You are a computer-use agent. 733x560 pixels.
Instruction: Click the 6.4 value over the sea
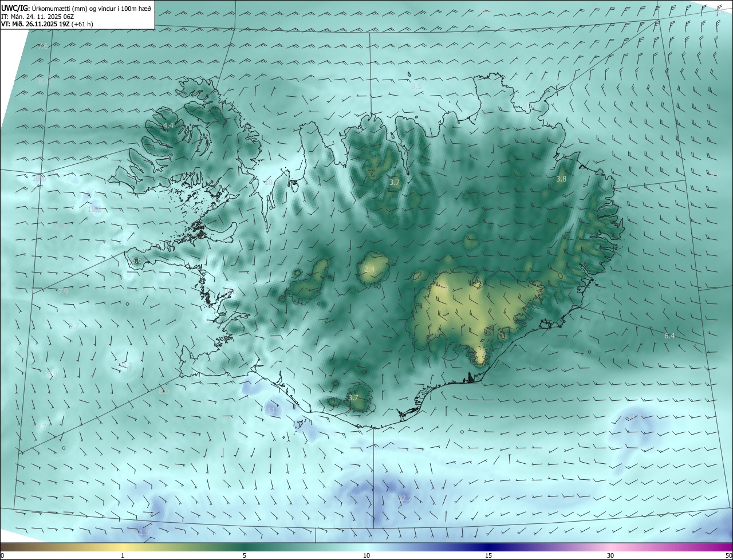pos(669,336)
